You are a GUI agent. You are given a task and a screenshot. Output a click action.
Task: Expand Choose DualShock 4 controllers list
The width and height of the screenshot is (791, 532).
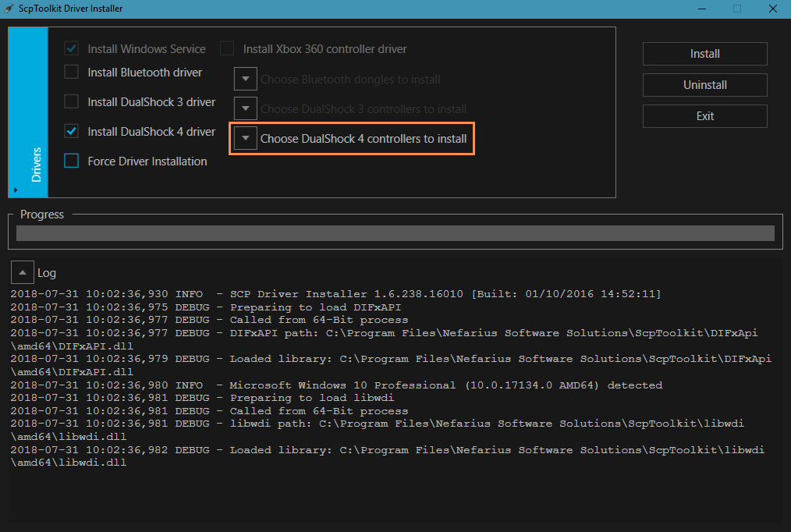(x=246, y=139)
